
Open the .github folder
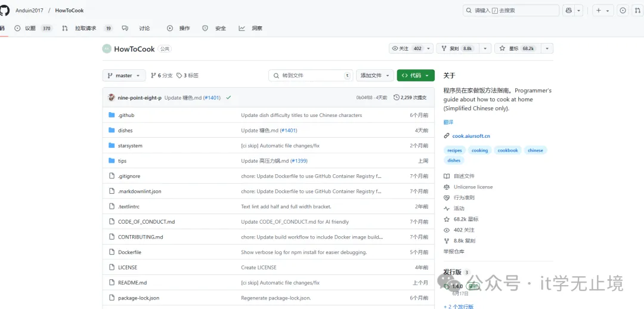pyautogui.click(x=126, y=116)
